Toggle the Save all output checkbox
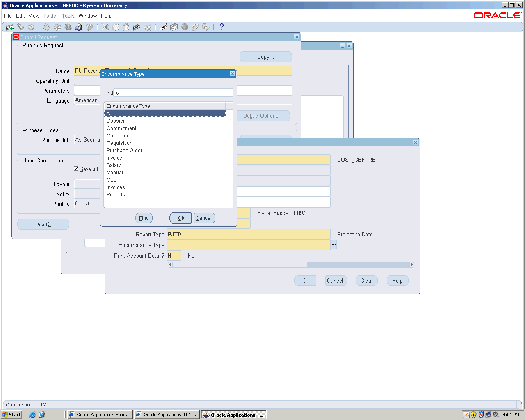The height and width of the screenshot is (420, 525). click(76, 169)
